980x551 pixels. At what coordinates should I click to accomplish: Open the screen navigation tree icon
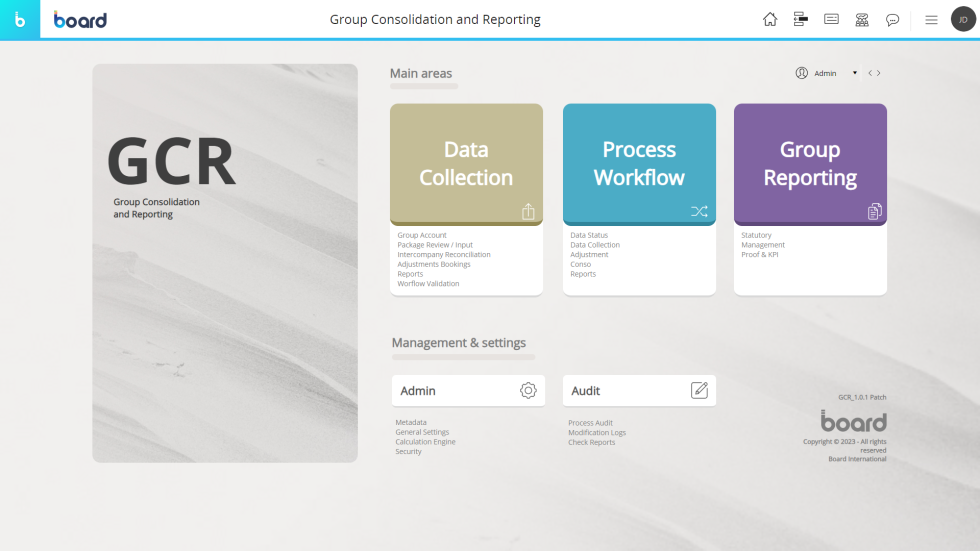tap(800, 19)
